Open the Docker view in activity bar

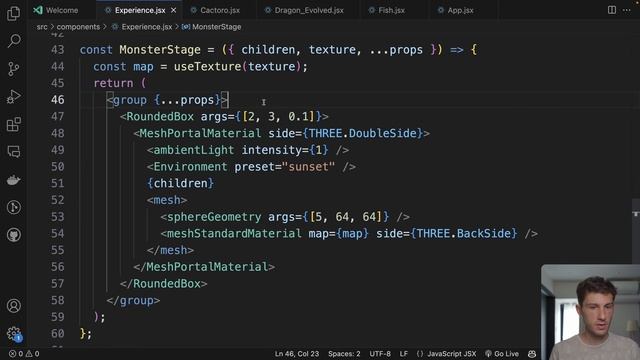pyautogui.click(x=13, y=180)
